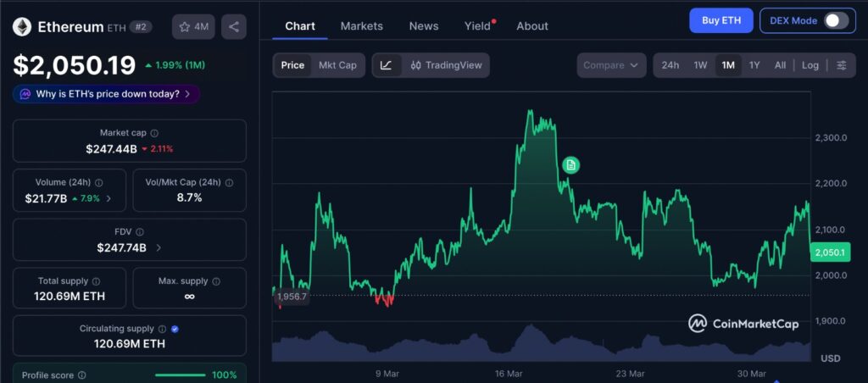Click Profile score info icon
Viewport: 868px width, 383px height.
pos(82,375)
